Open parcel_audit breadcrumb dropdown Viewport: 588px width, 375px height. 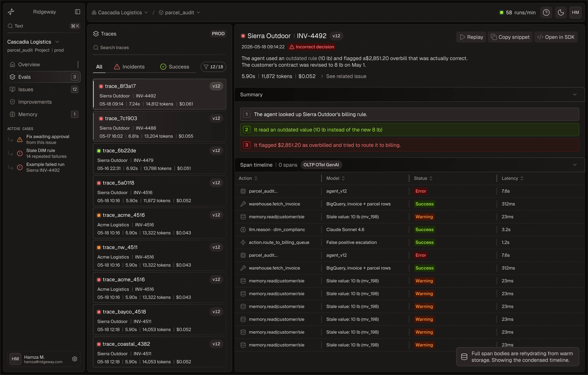pyautogui.click(x=179, y=12)
